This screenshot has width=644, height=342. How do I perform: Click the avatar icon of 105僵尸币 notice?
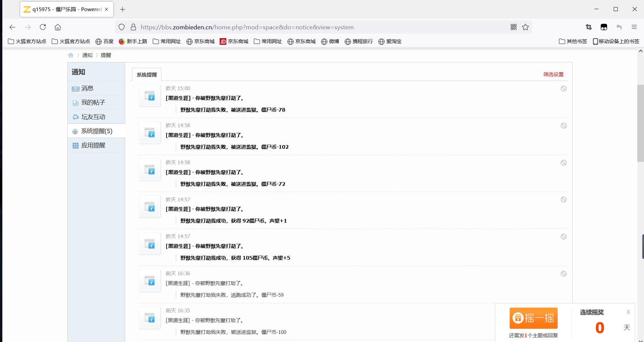click(x=150, y=244)
